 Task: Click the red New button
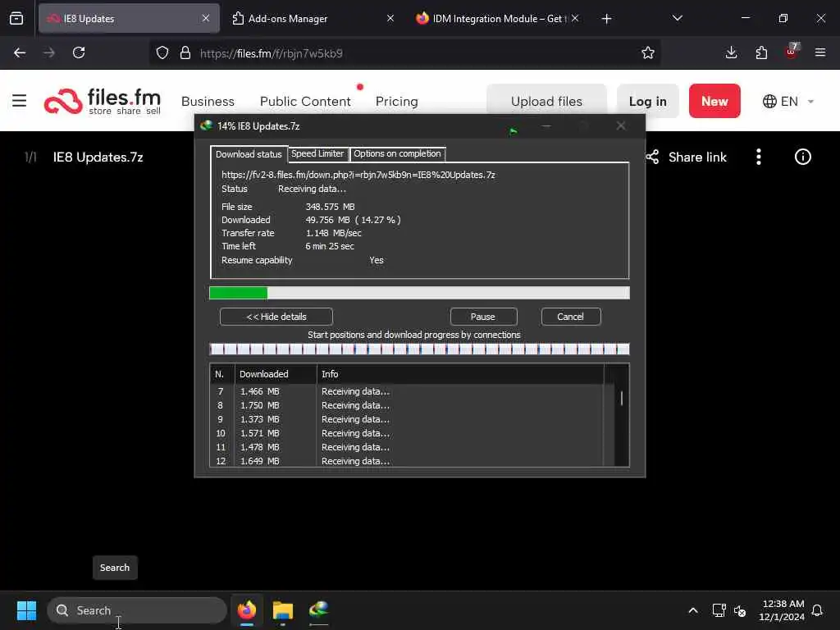714,101
